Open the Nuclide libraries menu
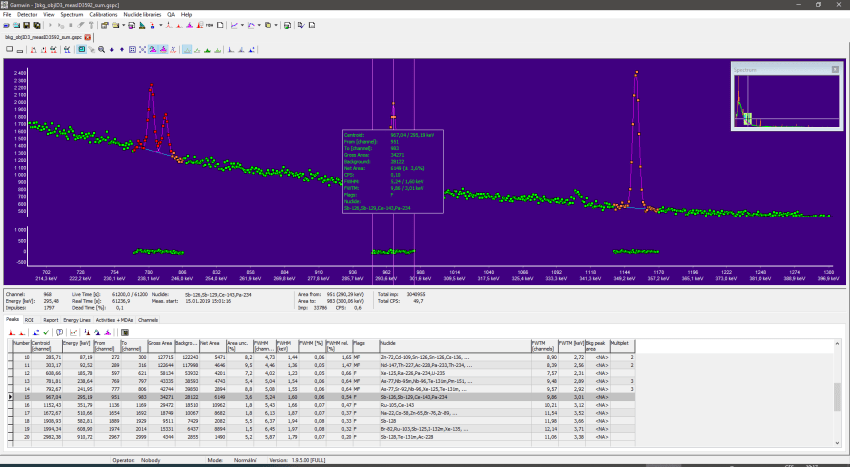The width and height of the screenshot is (850, 467). 141,15
